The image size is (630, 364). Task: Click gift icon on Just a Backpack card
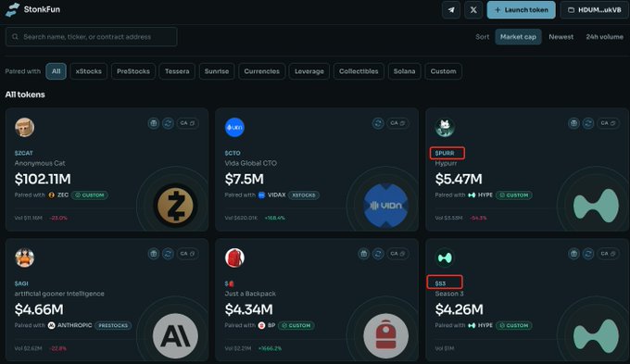[x=363, y=254]
